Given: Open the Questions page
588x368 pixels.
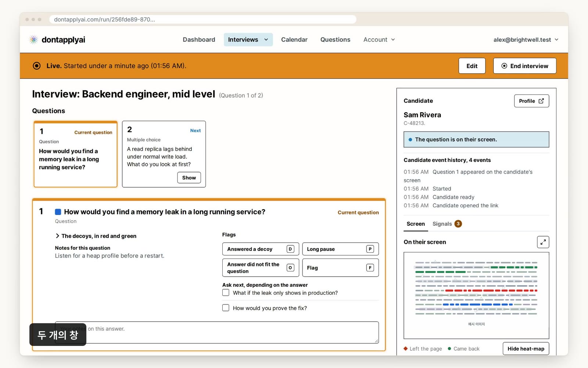Looking at the screenshot, I should tap(335, 40).
